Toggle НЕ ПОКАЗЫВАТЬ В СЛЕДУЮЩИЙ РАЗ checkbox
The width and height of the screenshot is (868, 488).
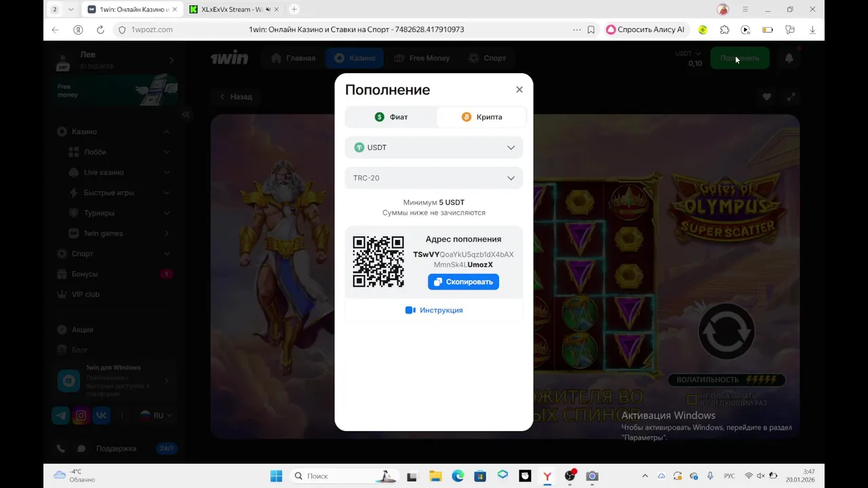coord(692,399)
